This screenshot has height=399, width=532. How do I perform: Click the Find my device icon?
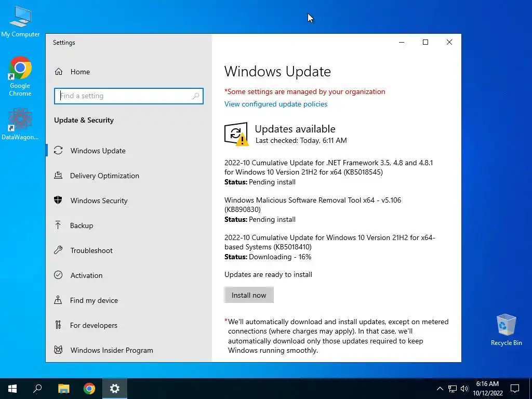tap(58, 300)
